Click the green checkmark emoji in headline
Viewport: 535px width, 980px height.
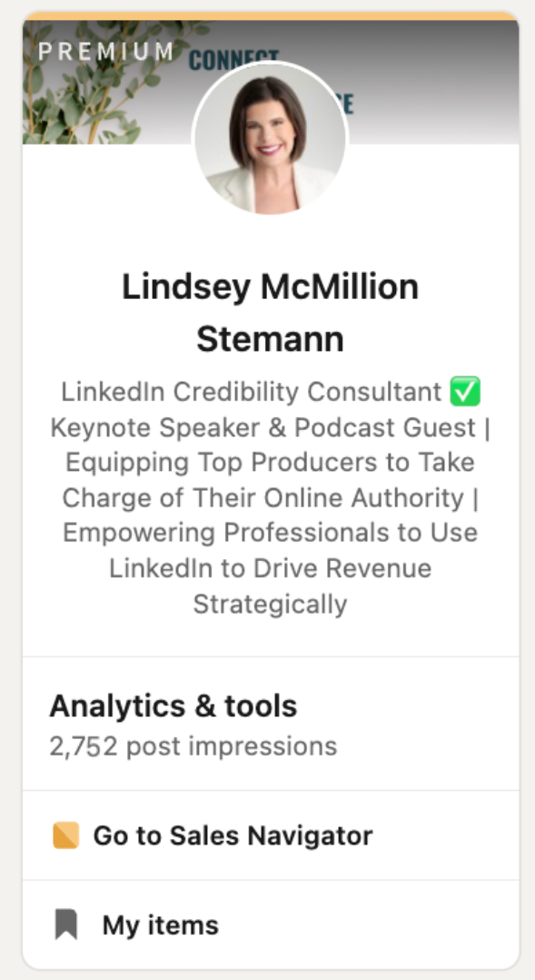(x=465, y=392)
